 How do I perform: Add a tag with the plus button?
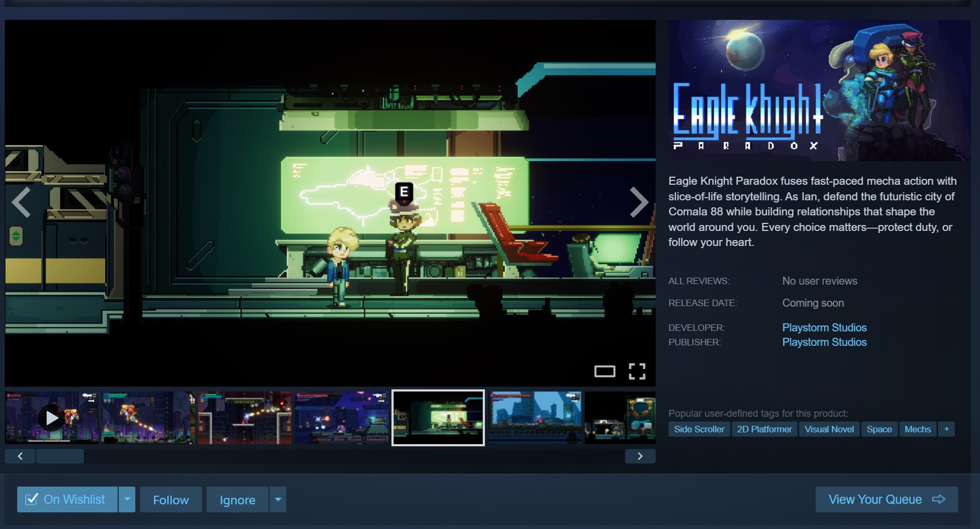tap(947, 429)
